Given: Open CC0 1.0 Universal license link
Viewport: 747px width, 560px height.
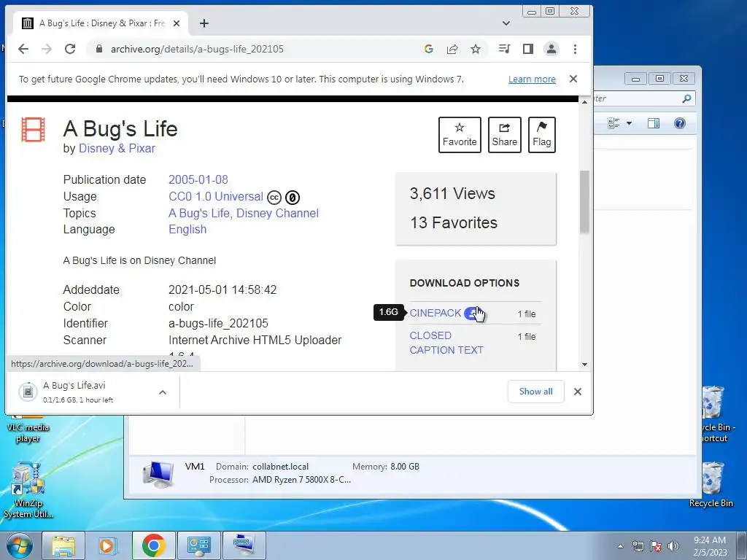Looking at the screenshot, I should click(x=216, y=197).
